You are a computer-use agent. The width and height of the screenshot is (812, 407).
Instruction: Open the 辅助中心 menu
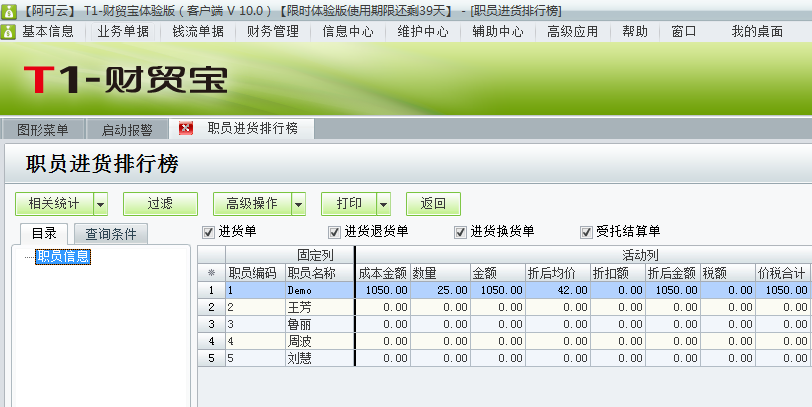coord(498,32)
